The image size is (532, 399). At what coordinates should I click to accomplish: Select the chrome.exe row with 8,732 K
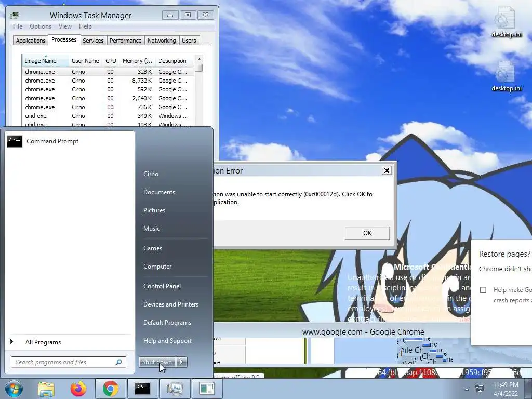click(x=108, y=81)
